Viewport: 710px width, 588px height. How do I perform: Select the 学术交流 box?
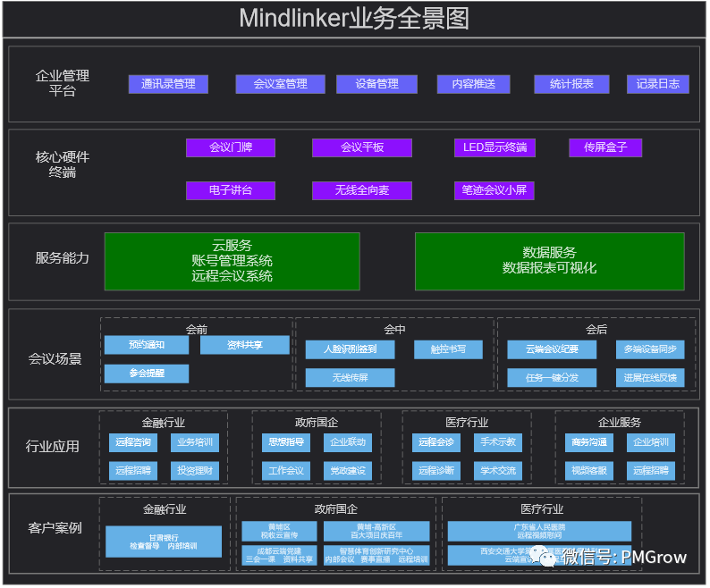498,471
